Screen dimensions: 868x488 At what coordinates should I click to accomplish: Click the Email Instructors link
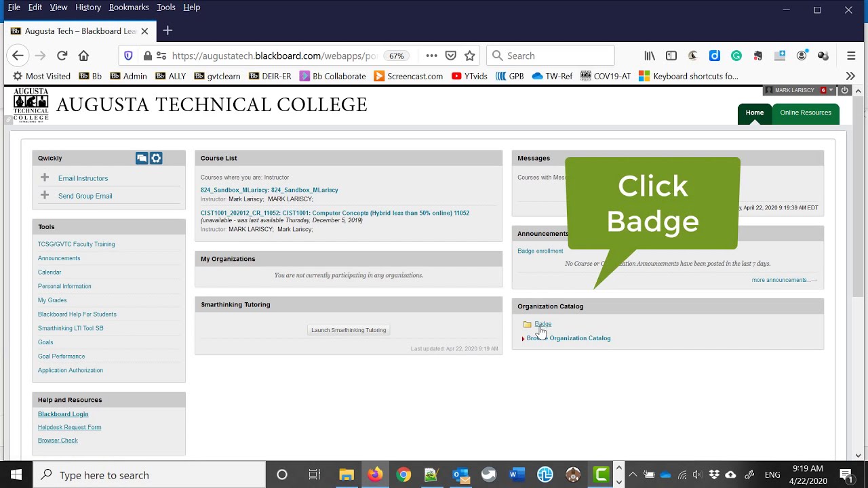(83, 178)
